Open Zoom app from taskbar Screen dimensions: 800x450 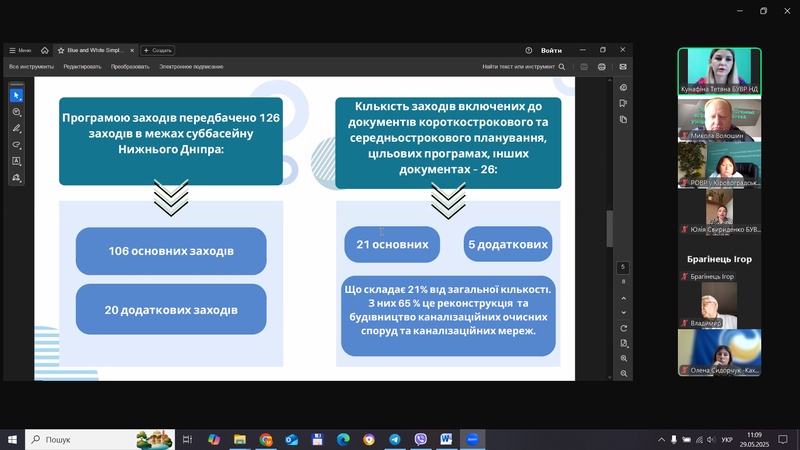[472, 439]
